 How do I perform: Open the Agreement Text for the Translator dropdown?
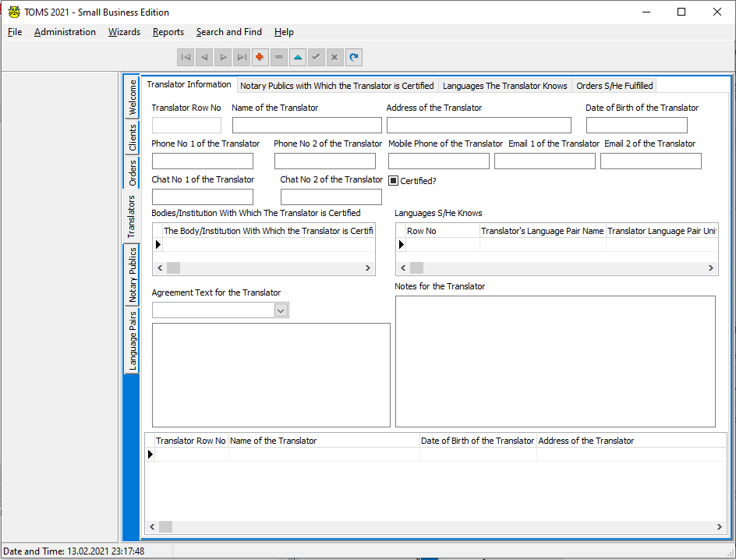(x=281, y=310)
